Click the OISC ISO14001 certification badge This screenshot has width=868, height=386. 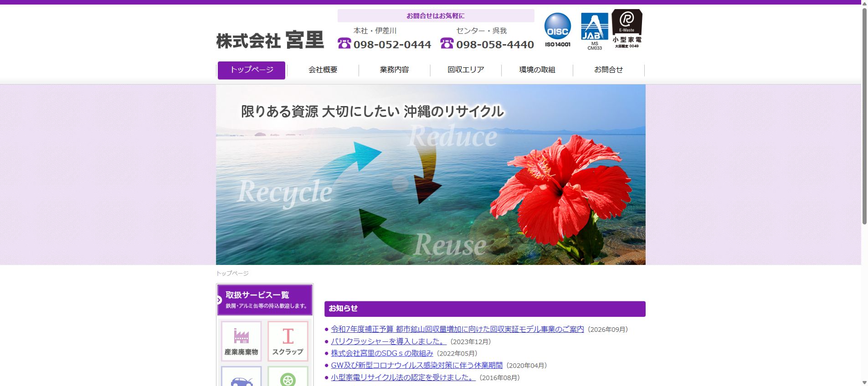point(558,30)
